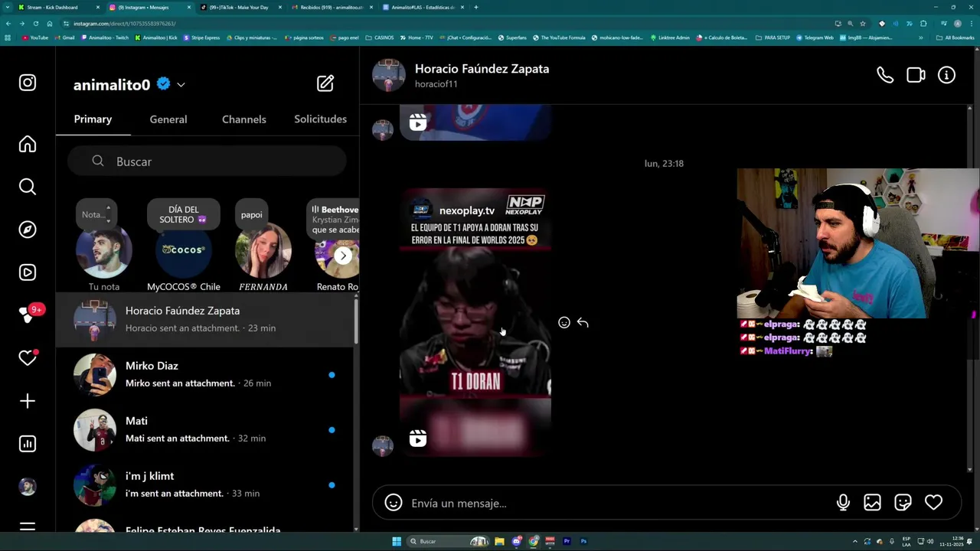Screen dimensions: 980x551
Task: Open the sticker or GIF picker
Action: point(903,503)
